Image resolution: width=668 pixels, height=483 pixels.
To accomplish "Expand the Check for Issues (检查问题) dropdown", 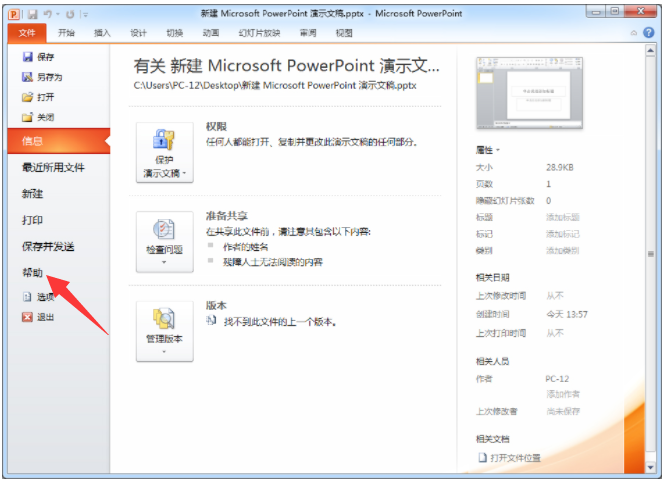I will coord(164,242).
